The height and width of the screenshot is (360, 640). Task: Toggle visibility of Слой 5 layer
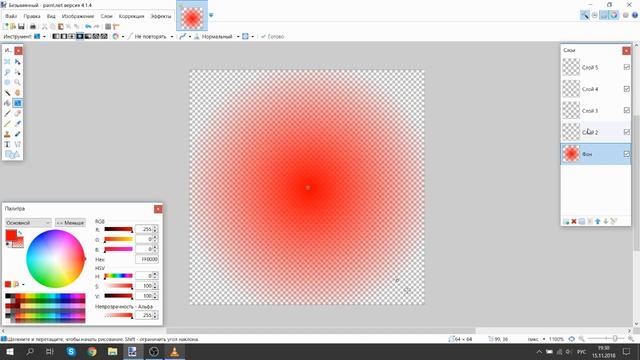(x=627, y=67)
